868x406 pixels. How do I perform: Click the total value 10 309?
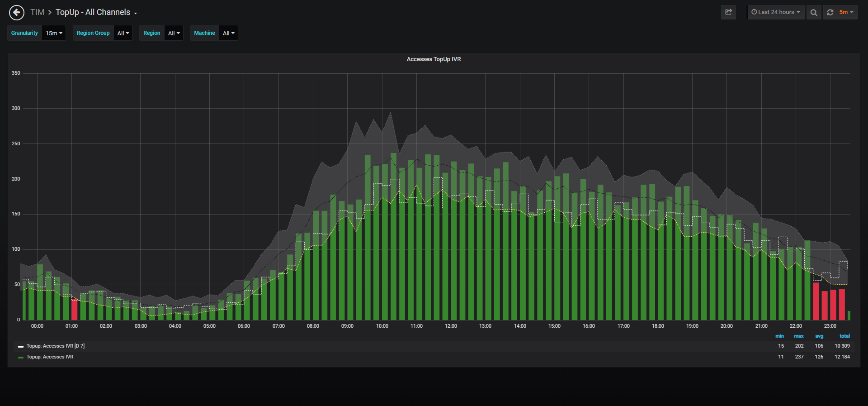(x=842, y=346)
